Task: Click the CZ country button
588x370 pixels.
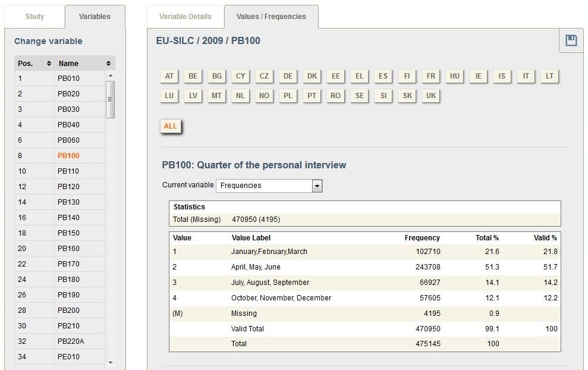Action: pyautogui.click(x=264, y=76)
